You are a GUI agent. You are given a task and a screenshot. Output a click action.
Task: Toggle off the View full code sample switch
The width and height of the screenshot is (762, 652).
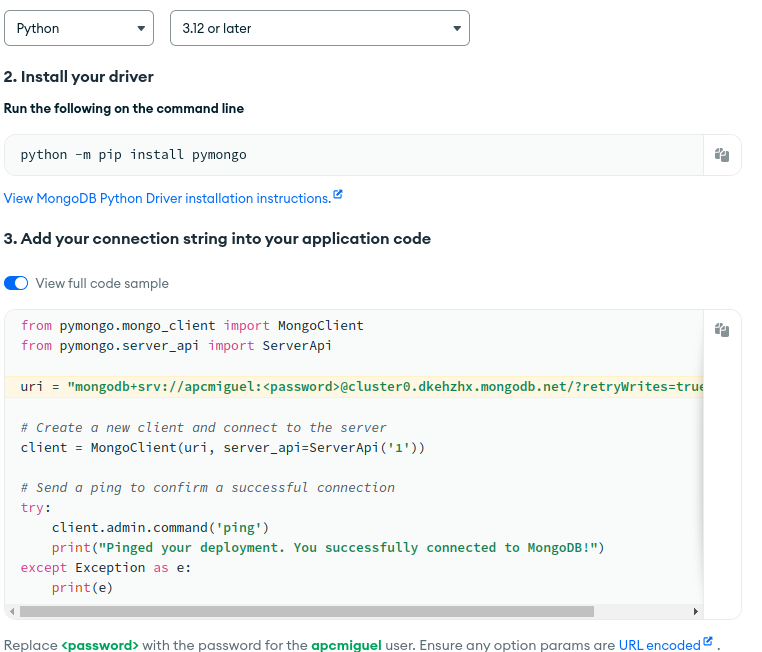[16, 283]
